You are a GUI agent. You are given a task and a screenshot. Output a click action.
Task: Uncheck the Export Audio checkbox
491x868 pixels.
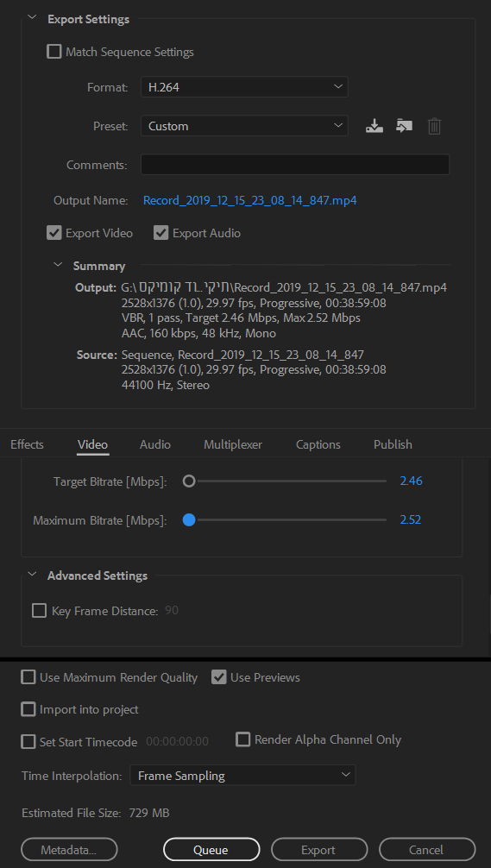161,233
